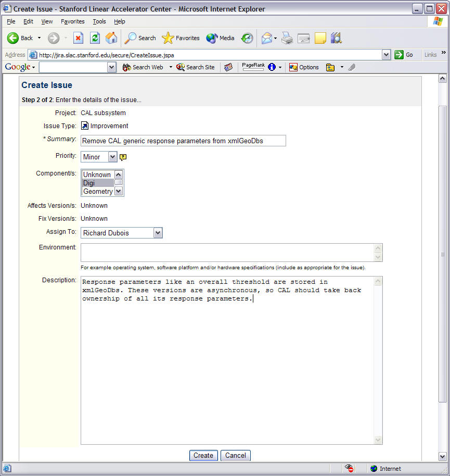Click the Edit page toolbar icon

click(303, 38)
